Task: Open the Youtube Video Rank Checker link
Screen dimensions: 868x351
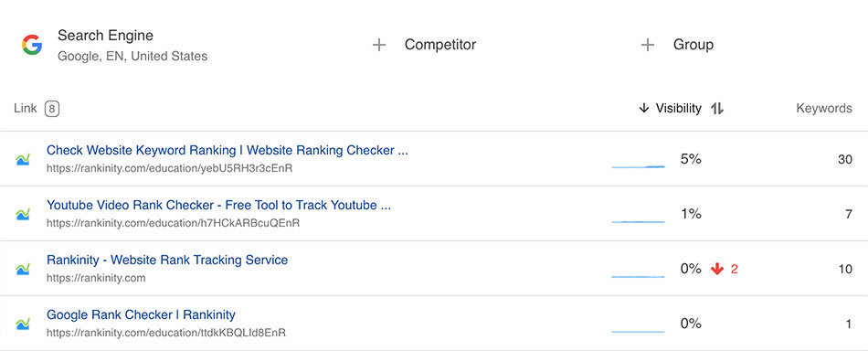Action: click(x=218, y=205)
